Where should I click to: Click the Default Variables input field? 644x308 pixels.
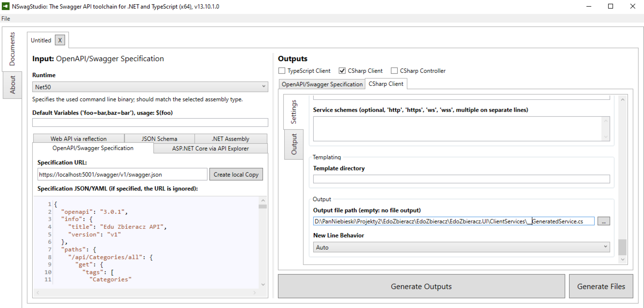pos(150,122)
